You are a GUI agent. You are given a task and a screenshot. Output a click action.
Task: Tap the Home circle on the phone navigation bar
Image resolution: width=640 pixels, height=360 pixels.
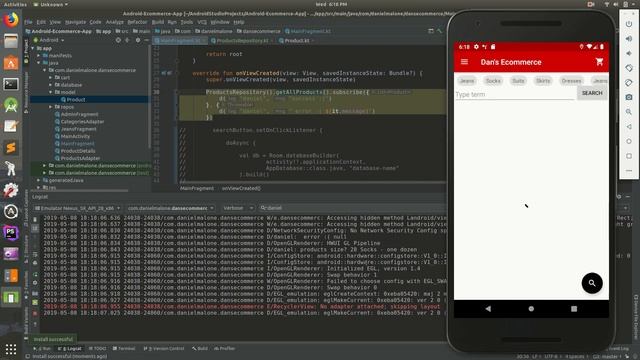(531, 309)
